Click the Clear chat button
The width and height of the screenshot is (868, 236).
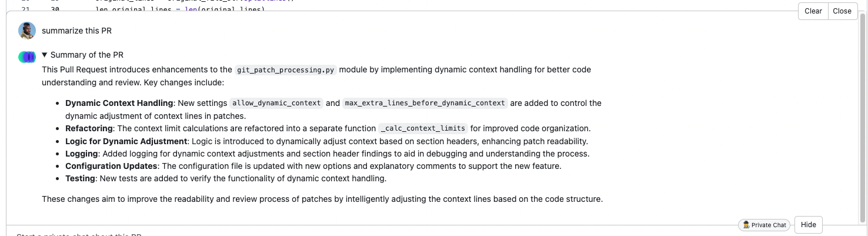tap(813, 11)
